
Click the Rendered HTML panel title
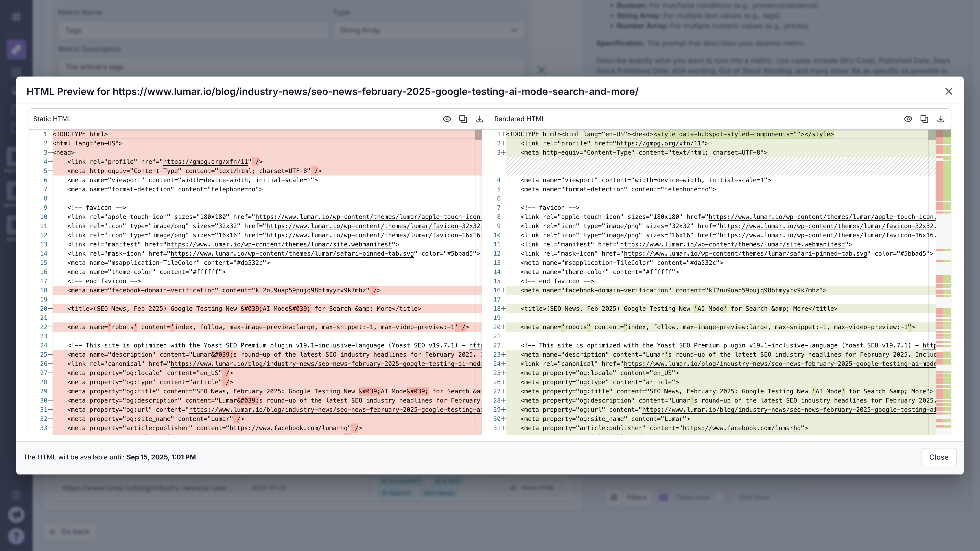(519, 119)
